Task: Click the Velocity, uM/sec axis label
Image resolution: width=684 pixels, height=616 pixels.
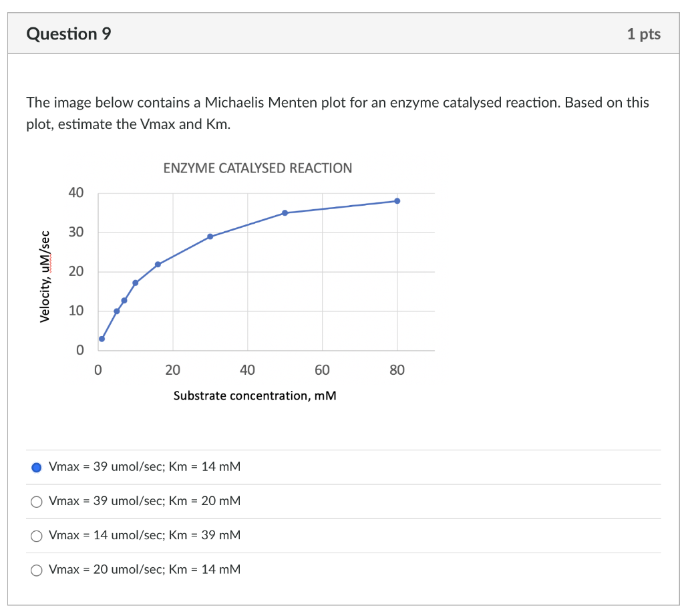Action: pyautogui.click(x=45, y=277)
